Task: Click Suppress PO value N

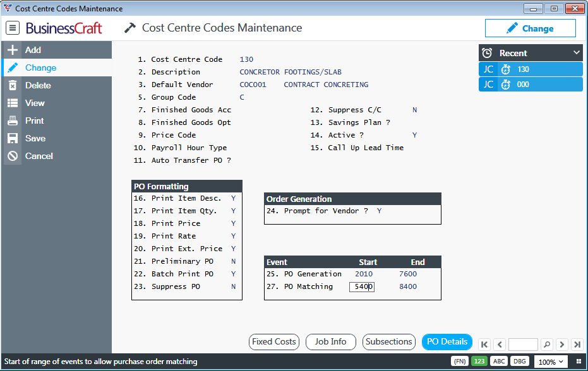Action: tap(233, 286)
